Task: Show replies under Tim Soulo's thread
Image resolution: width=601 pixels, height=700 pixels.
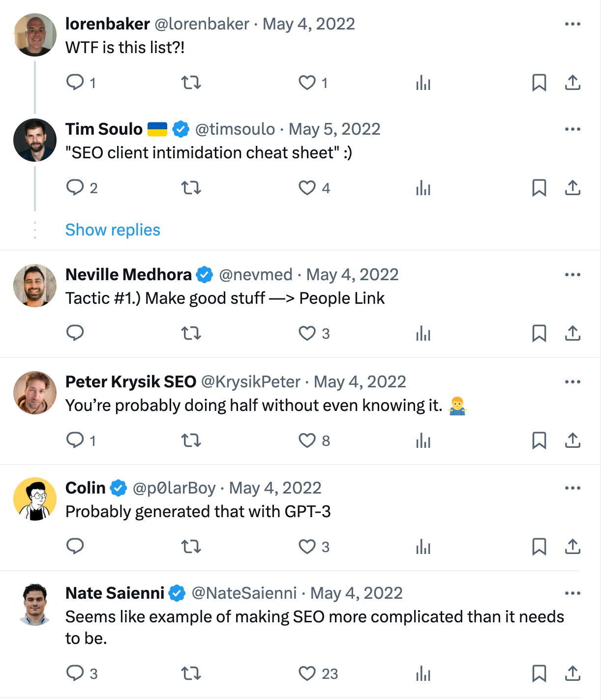Action: 112,230
